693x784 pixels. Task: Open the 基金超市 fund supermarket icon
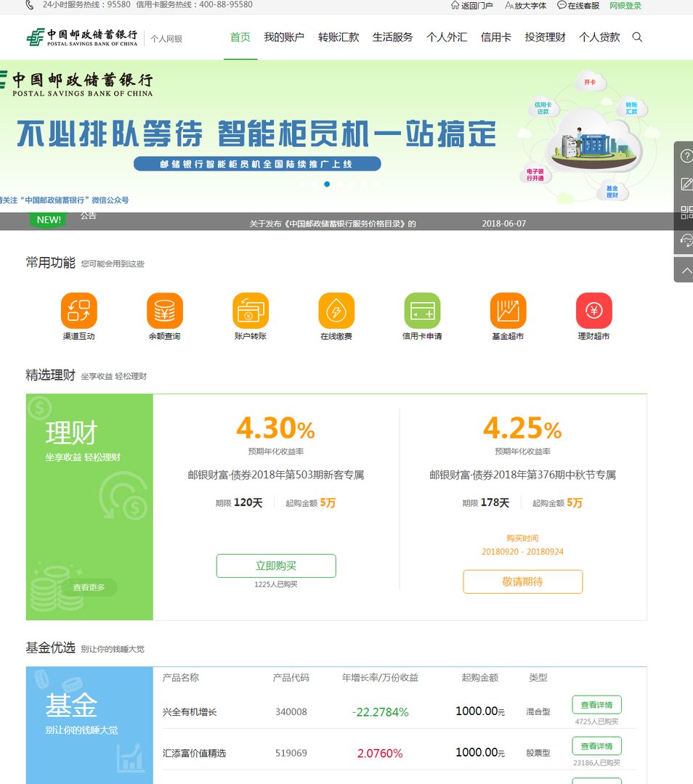(x=507, y=311)
